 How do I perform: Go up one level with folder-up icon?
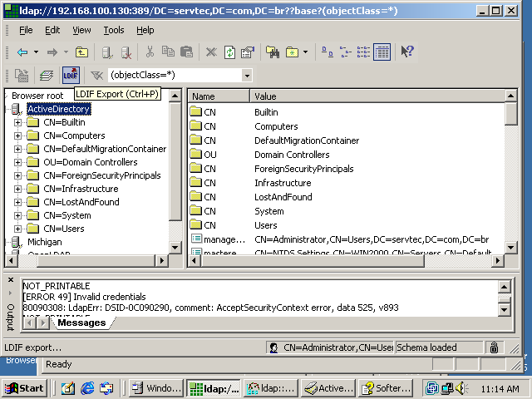(81, 52)
